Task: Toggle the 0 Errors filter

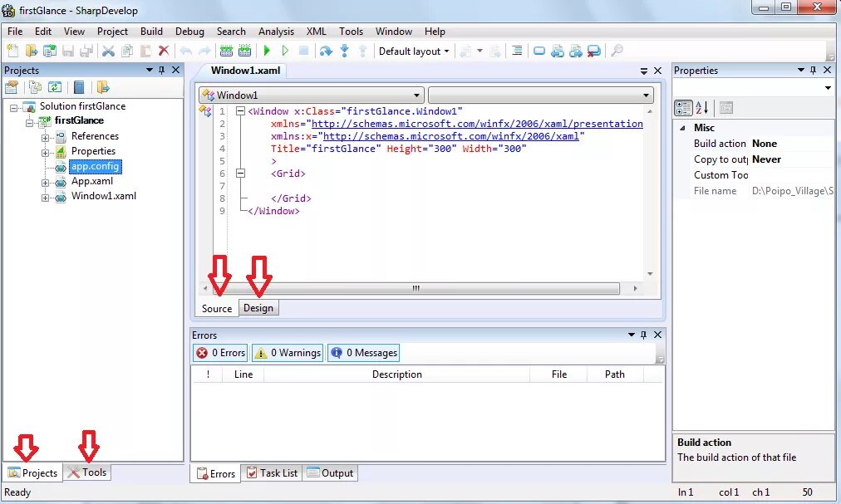Action: (220, 353)
